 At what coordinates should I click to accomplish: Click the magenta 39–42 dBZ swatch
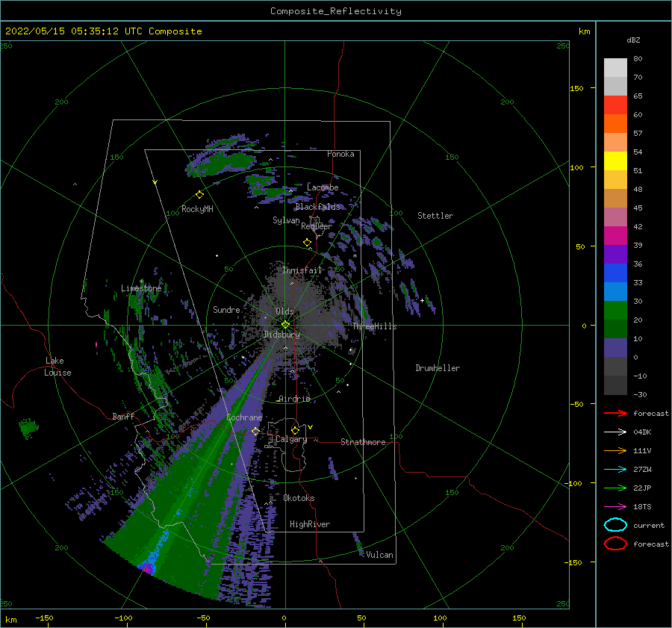tap(615, 236)
